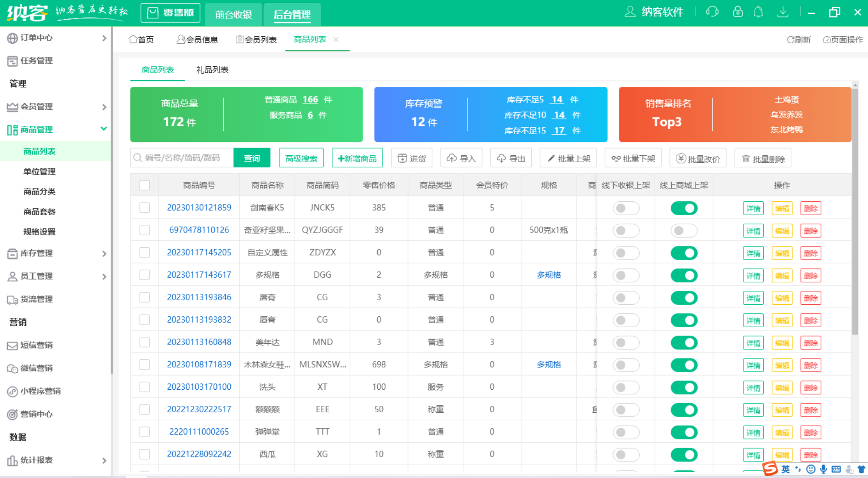
Task: Click the 纳客软件 user avatar icon
Action: click(630, 11)
